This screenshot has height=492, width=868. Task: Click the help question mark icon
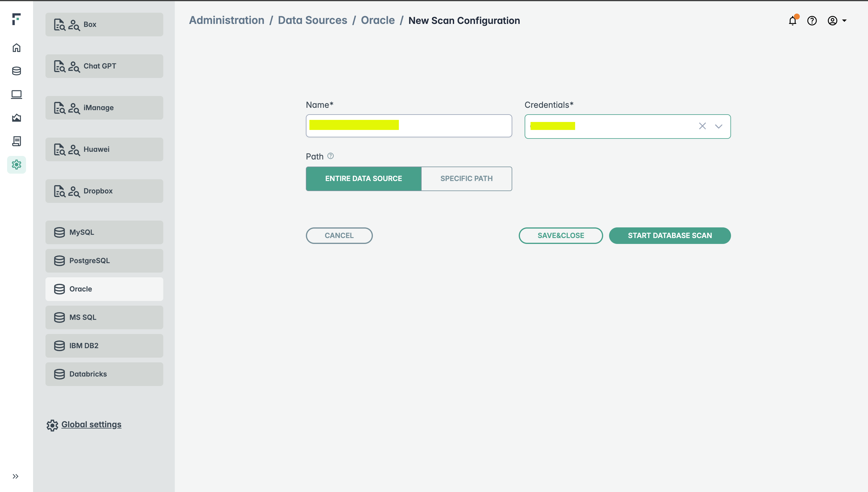812,21
